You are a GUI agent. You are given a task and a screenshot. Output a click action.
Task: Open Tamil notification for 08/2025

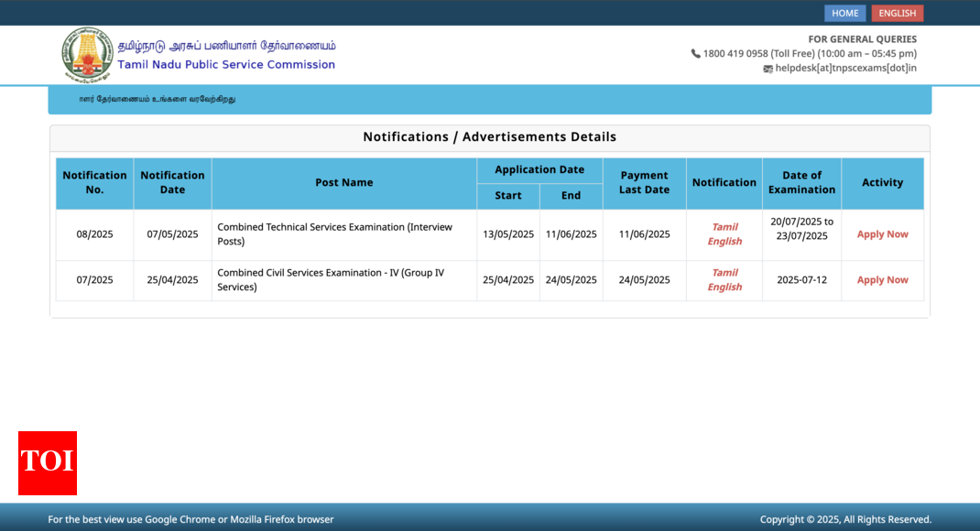coord(724,227)
